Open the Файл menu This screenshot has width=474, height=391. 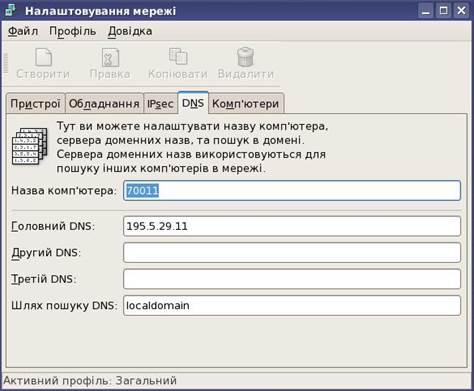coord(23,31)
